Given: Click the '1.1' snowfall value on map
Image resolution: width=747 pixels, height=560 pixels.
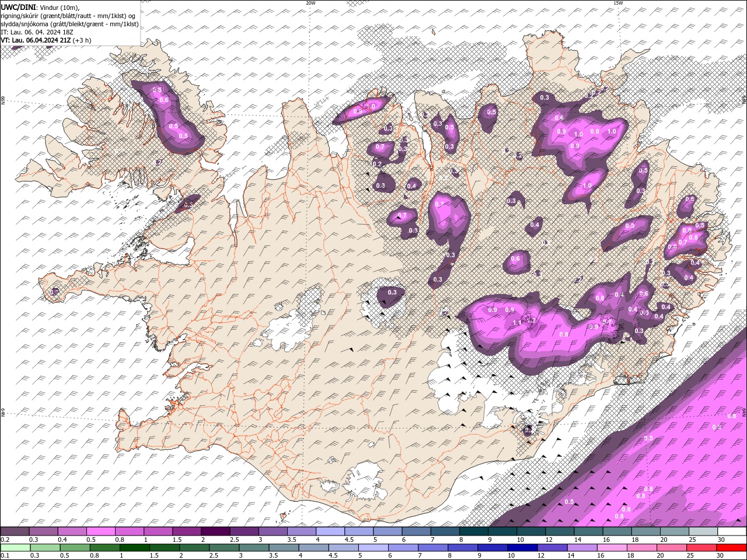Looking at the screenshot, I should [x=516, y=323].
